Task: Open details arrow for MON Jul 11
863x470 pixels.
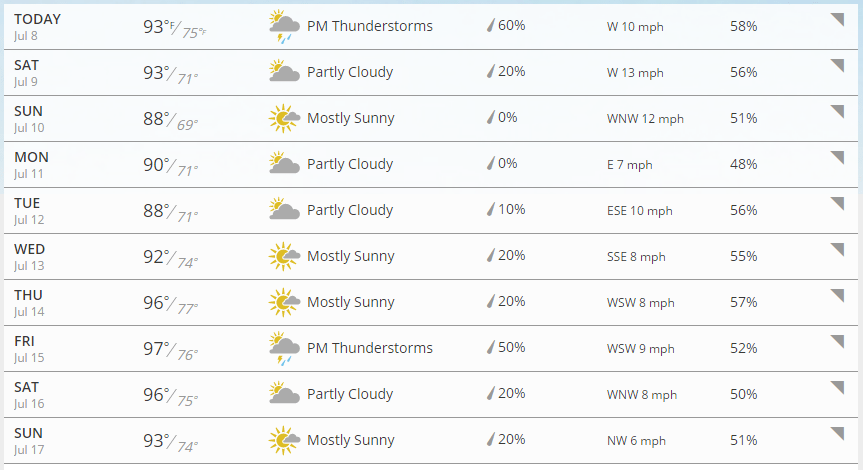Action: point(838,157)
